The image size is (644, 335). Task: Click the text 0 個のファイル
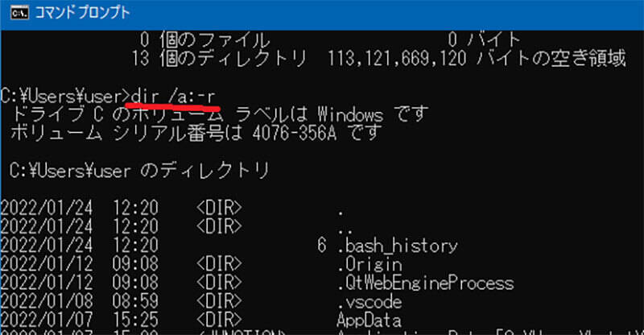point(204,40)
